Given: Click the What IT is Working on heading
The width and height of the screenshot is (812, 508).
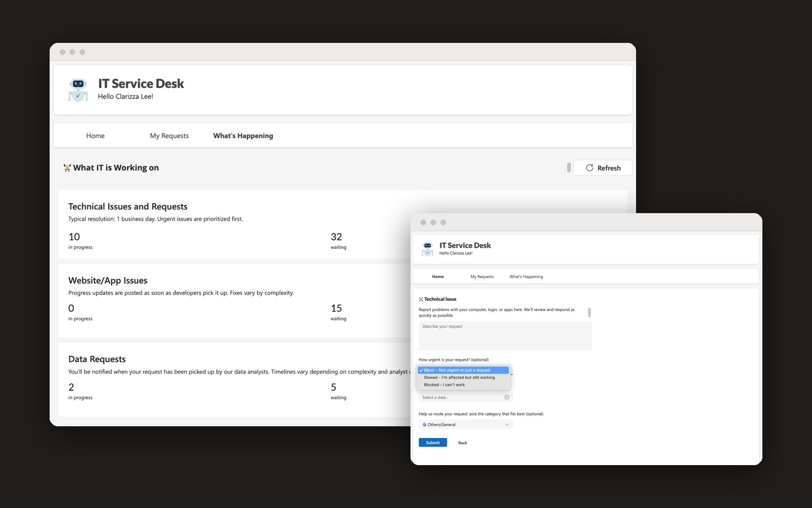Looking at the screenshot, I should pyautogui.click(x=116, y=168).
